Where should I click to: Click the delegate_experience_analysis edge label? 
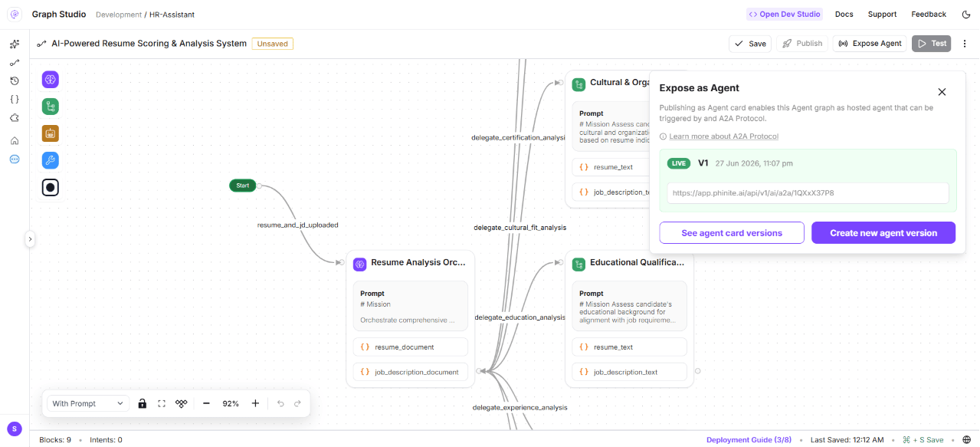pyautogui.click(x=520, y=408)
